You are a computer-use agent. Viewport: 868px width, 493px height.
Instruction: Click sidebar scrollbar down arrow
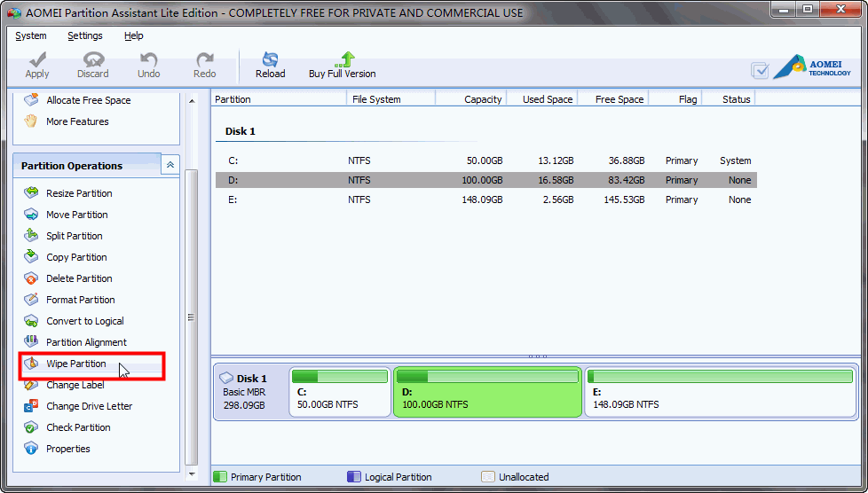[x=192, y=474]
